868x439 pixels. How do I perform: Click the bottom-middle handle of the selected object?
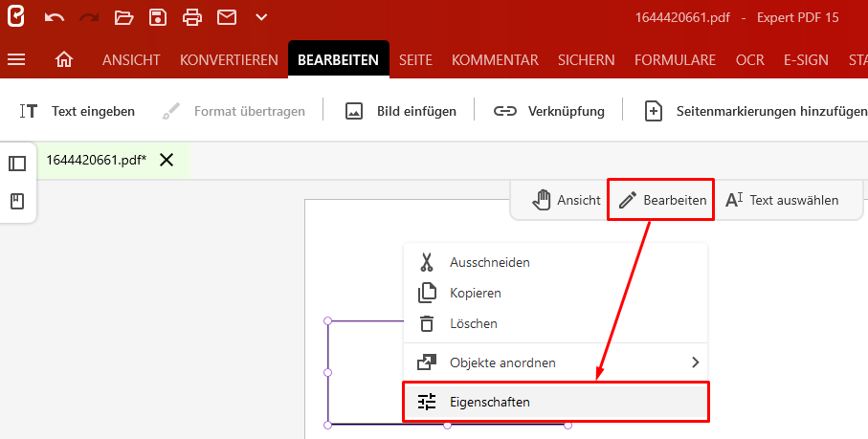pos(447,425)
